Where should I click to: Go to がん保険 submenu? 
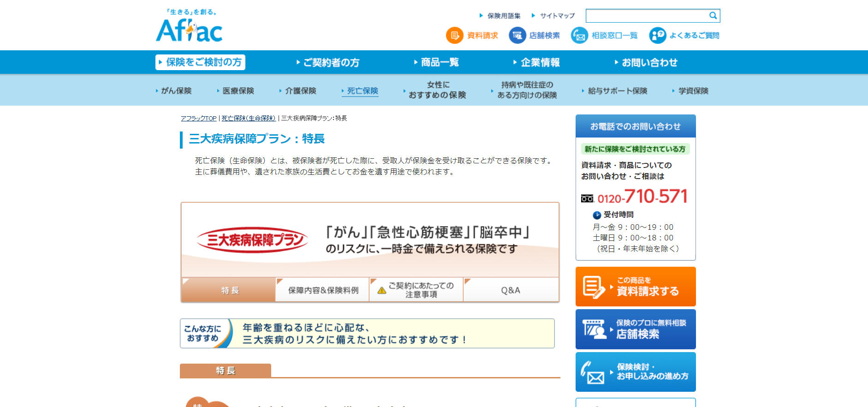[174, 91]
